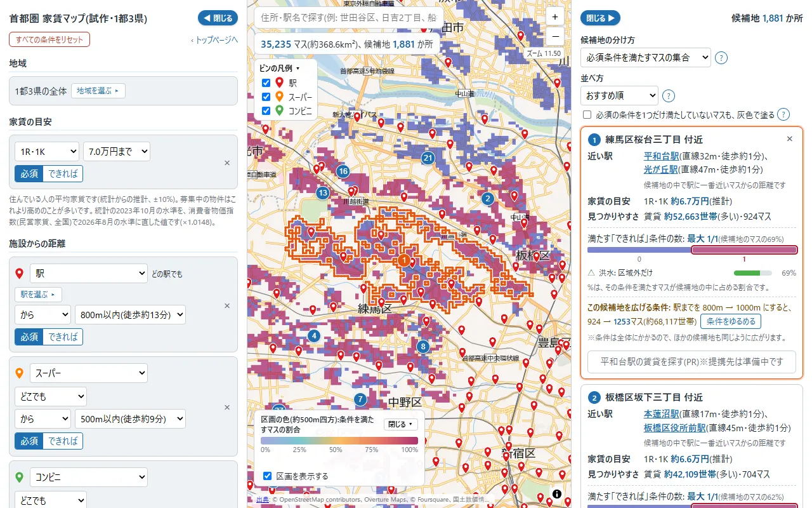Toggle コンビニ pins checkbox in legend
This screenshot has width=812, height=508.
[x=266, y=110]
